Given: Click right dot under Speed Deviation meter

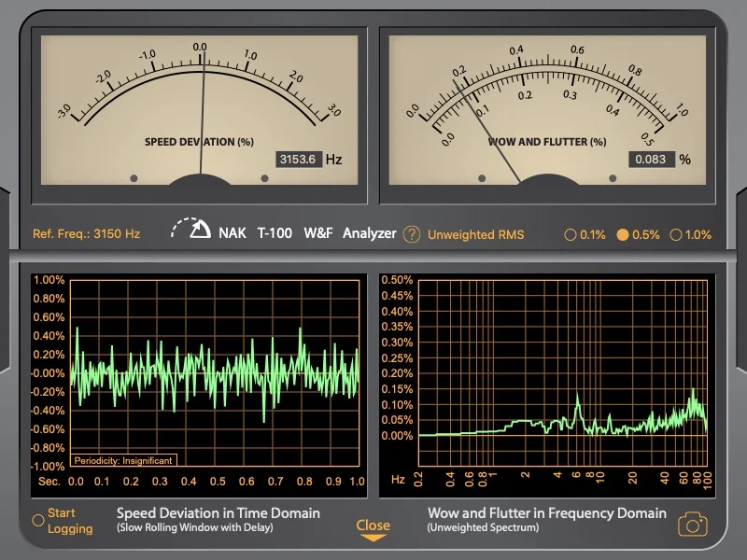Looking at the screenshot, I should point(262,177).
